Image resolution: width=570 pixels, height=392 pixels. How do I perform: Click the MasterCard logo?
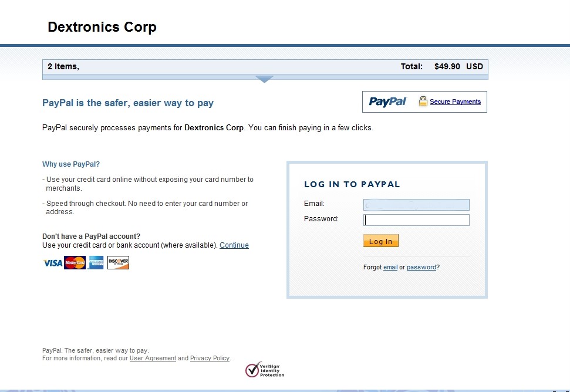point(75,263)
